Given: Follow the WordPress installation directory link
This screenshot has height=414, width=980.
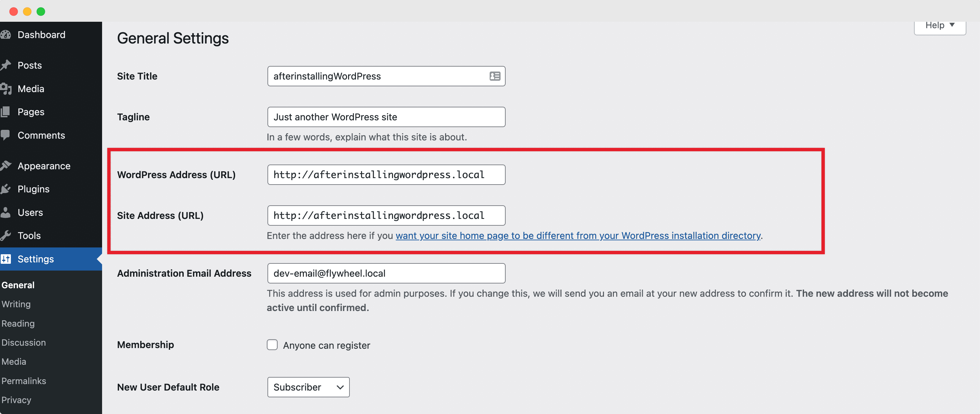Looking at the screenshot, I should pyautogui.click(x=578, y=236).
